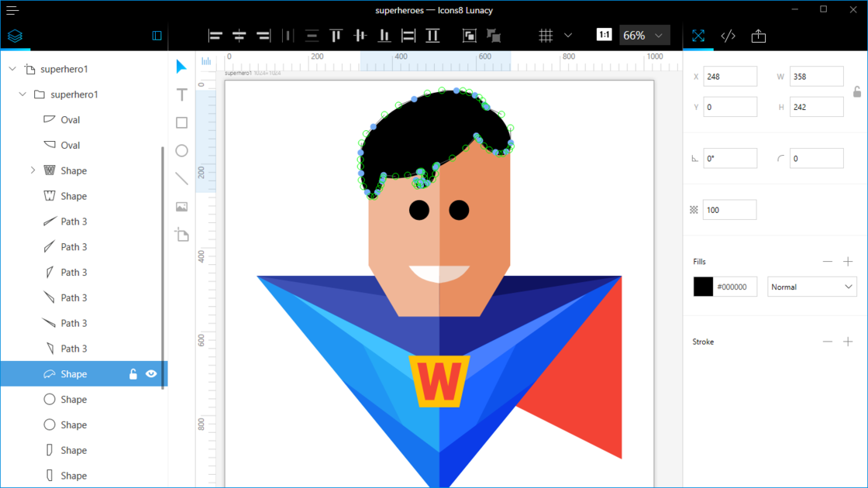
Task: Unlock the selected Shape layer
Action: (x=133, y=373)
